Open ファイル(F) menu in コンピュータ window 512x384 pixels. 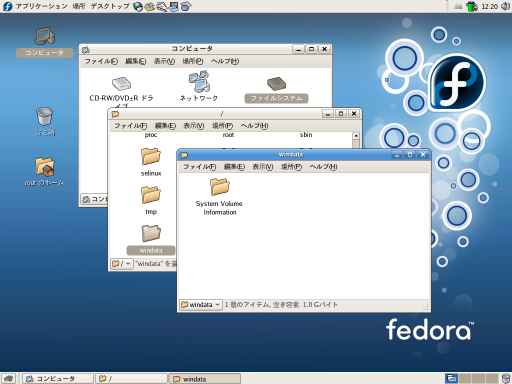pos(101,61)
